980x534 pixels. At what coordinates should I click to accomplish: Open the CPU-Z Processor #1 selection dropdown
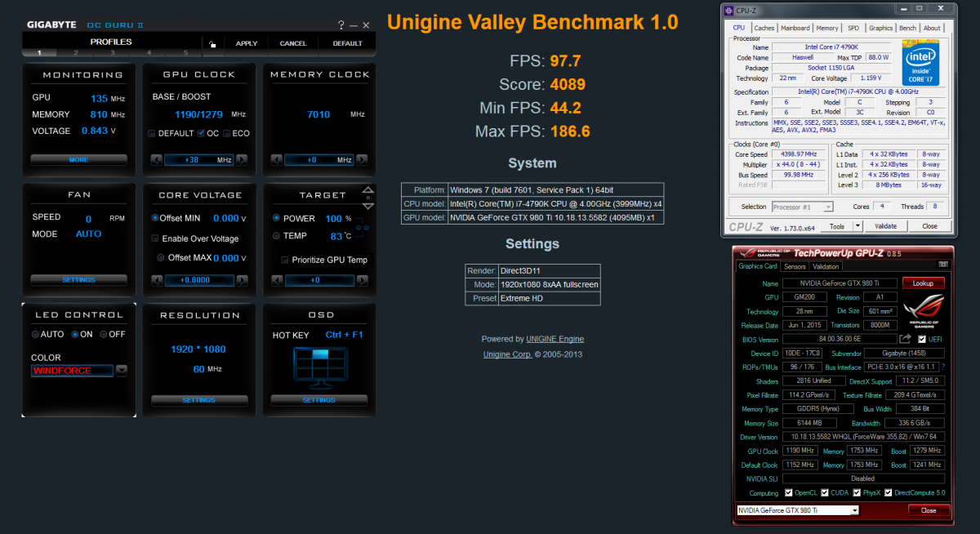tap(802, 207)
